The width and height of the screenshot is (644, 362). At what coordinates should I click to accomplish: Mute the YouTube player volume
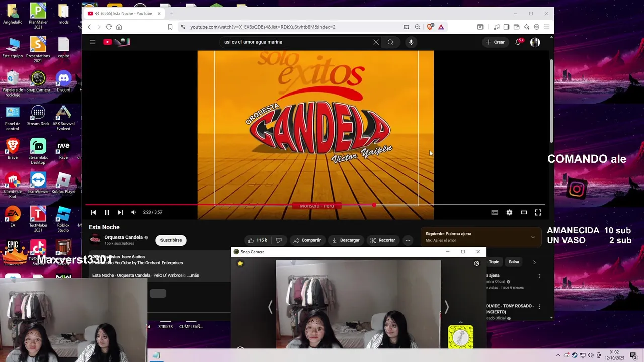click(x=133, y=213)
